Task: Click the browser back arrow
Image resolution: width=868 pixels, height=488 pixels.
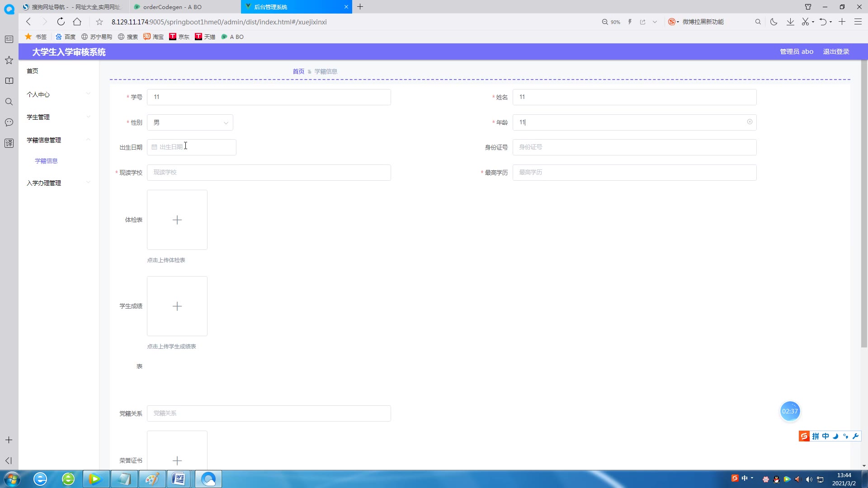Action: coord(28,22)
